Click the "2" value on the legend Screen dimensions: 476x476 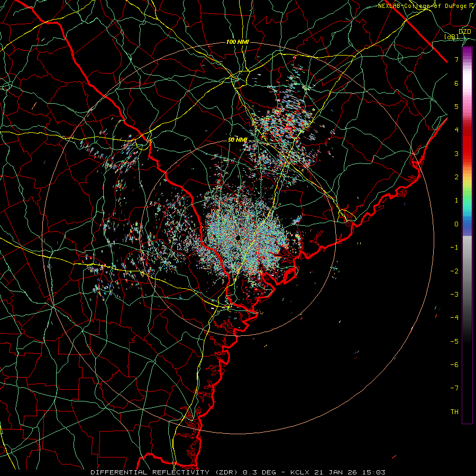pos(456,177)
